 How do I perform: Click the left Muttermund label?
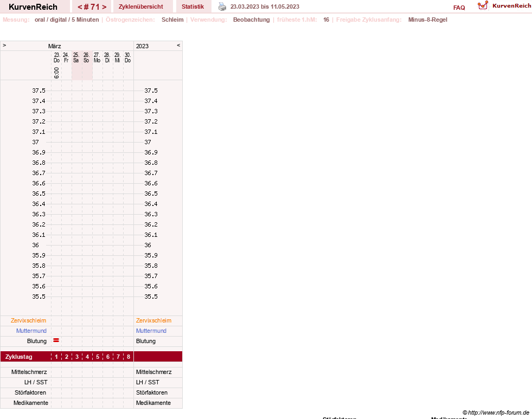31,331
